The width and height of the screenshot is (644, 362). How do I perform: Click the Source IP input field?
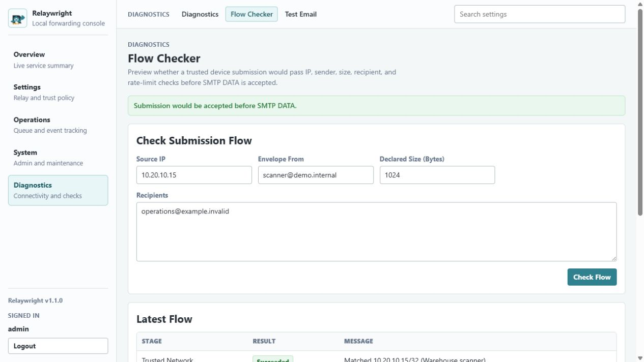194,175
